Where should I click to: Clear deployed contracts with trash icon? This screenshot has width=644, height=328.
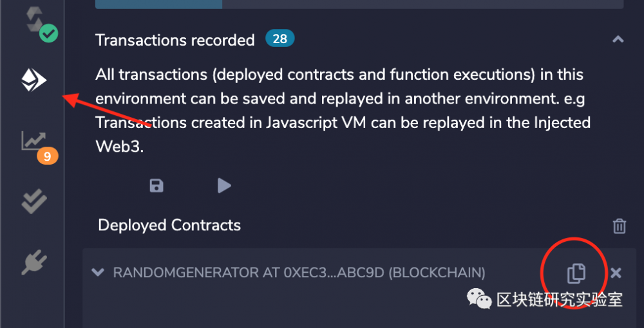point(619,226)
